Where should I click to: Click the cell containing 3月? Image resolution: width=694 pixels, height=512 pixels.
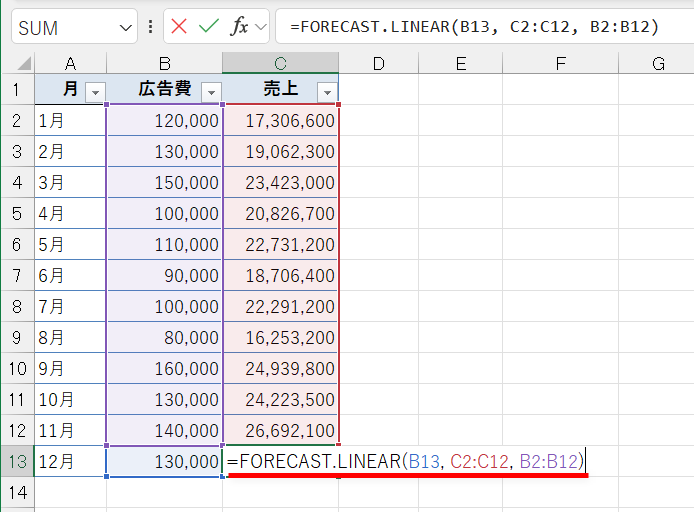click(x=70, y=182)
